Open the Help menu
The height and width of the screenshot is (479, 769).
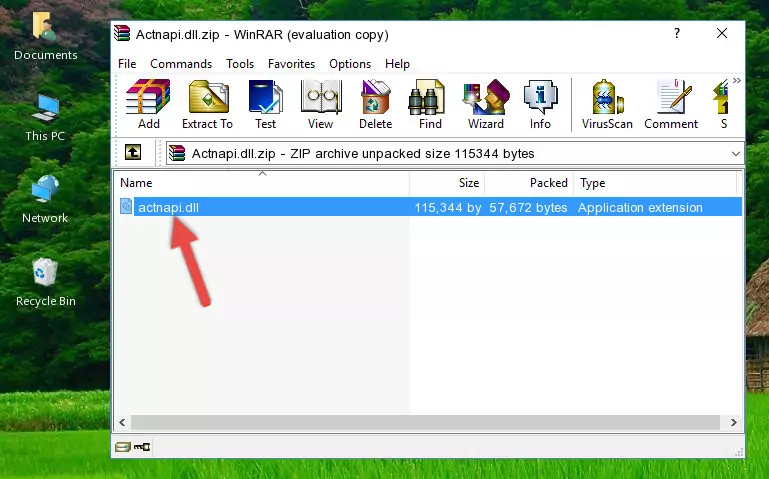(397, 64)
